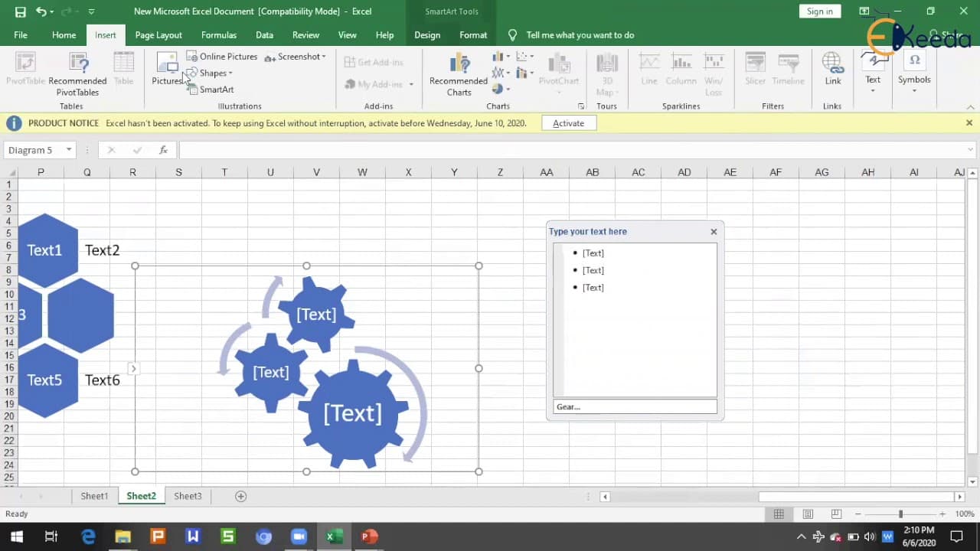This screenshot has height=551, width=980.
Task: Open the Windows Start menu
Action: coord(16,536)
